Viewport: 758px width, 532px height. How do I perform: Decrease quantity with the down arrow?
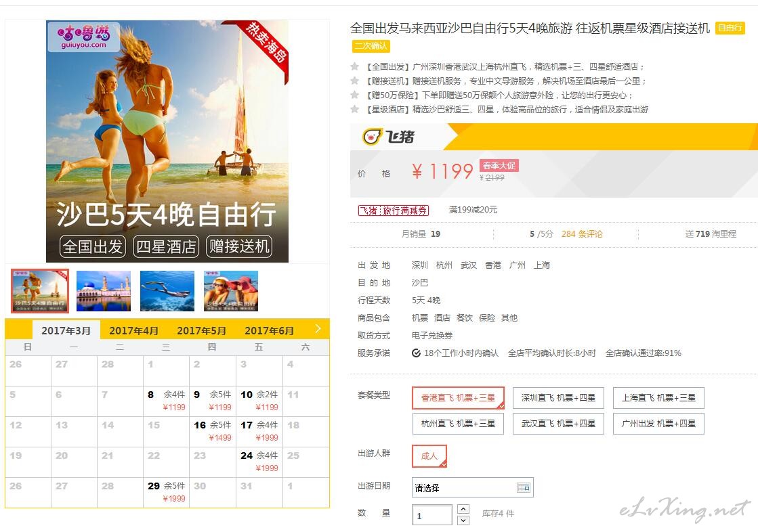click(x=463, y=520)
